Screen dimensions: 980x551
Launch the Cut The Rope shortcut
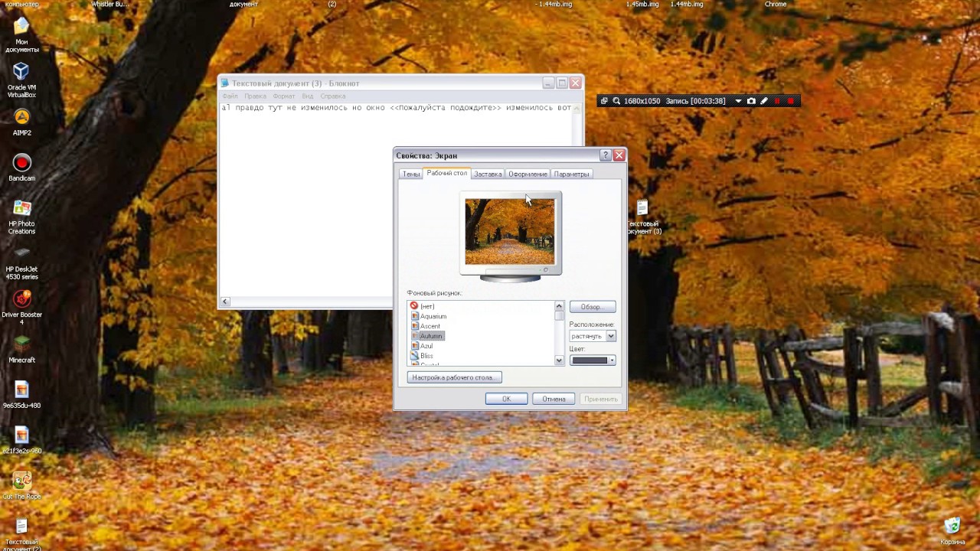coord(21,485)
